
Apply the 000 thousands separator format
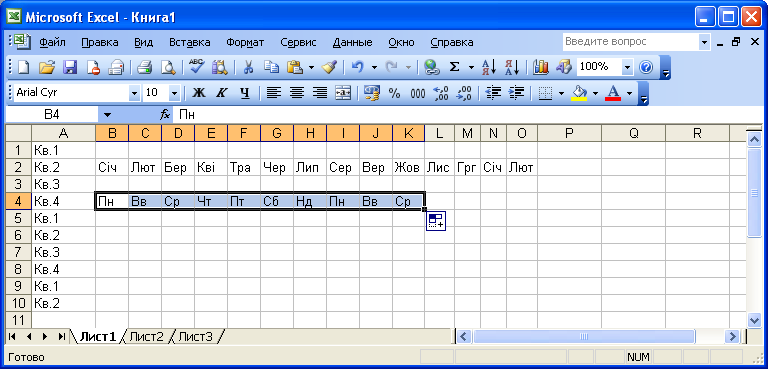(418, 93)
